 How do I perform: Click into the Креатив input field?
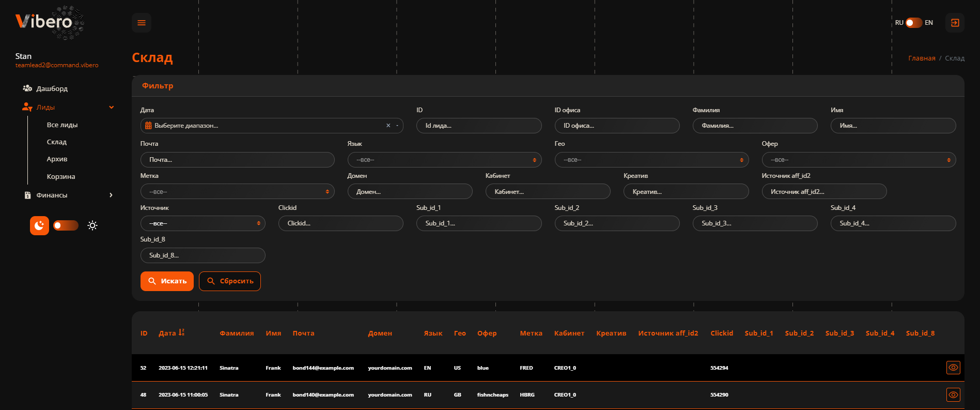pos(686,192)
